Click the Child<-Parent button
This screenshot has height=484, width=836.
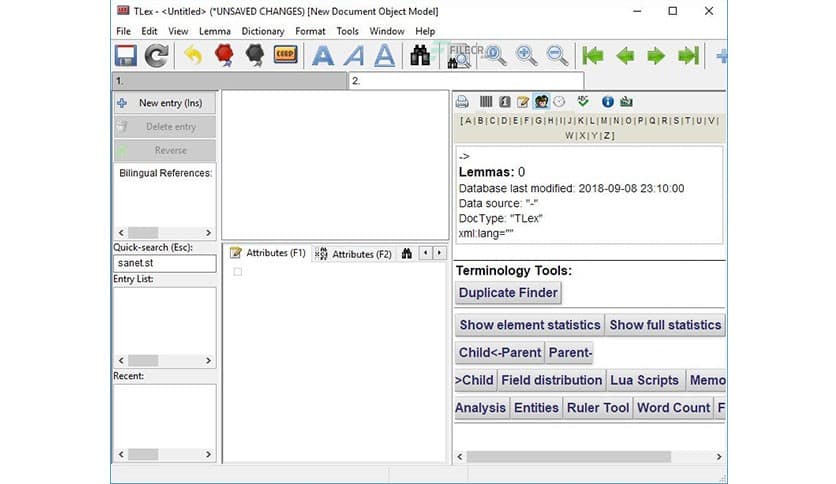[x=500, y=352]
